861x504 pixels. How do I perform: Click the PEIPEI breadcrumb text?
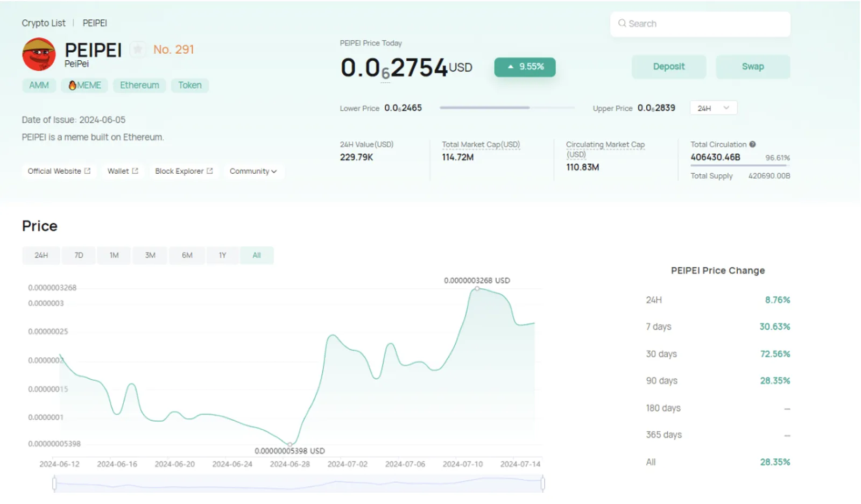tap(95, 23)
